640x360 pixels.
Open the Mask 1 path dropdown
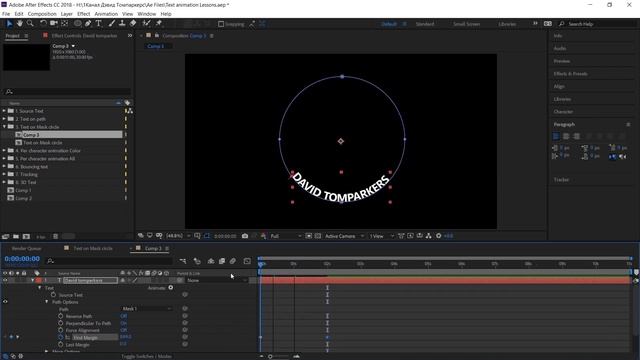[147, 309]
